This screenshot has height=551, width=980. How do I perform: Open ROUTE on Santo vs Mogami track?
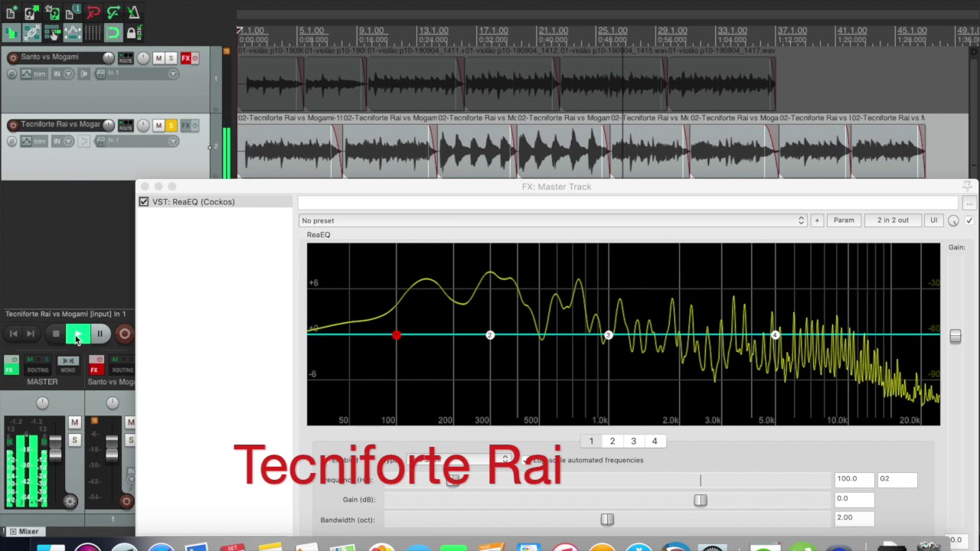(125, 58)
